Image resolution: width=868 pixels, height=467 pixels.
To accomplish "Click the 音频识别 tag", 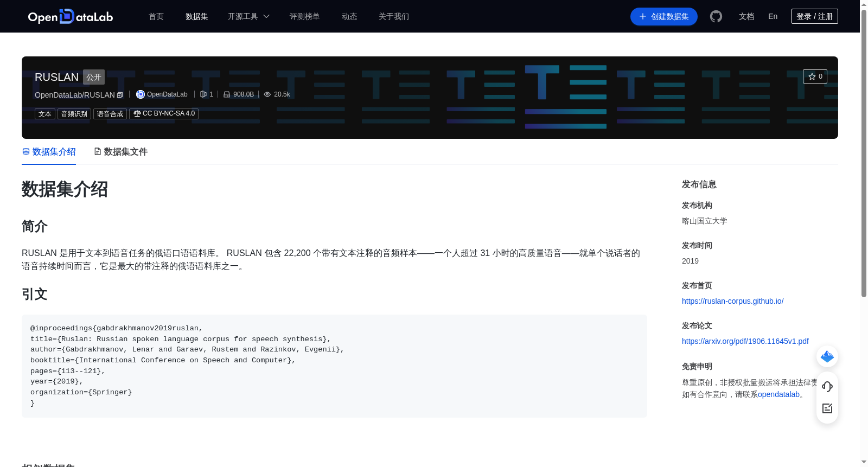I will pos(74,114).
